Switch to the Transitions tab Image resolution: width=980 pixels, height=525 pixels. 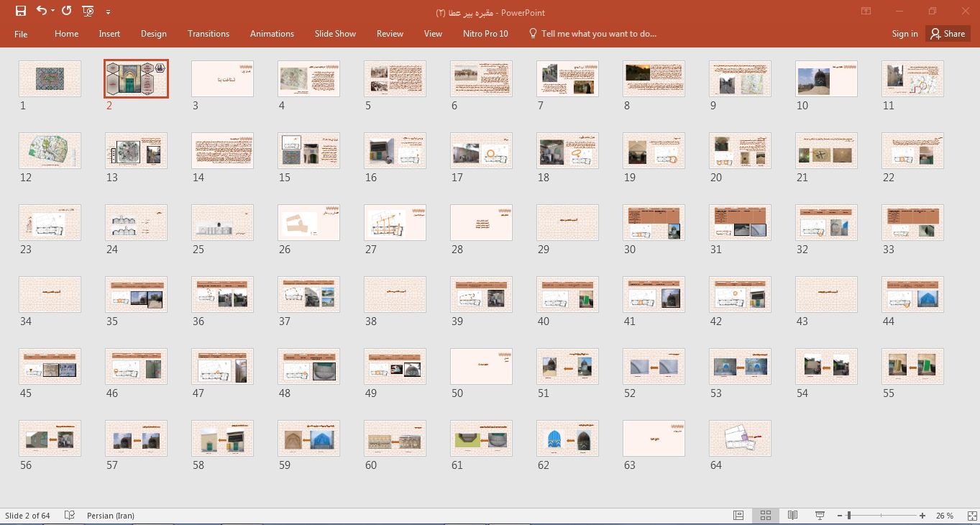tap(209, 34)
